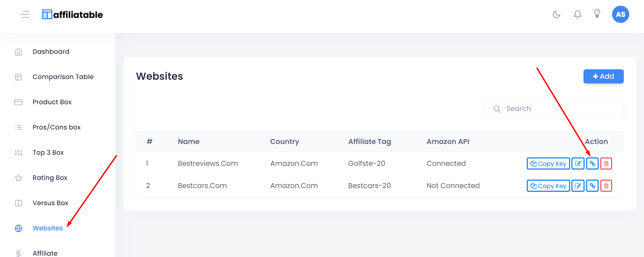Delete the Bestcars.Com website

point(606,186)
